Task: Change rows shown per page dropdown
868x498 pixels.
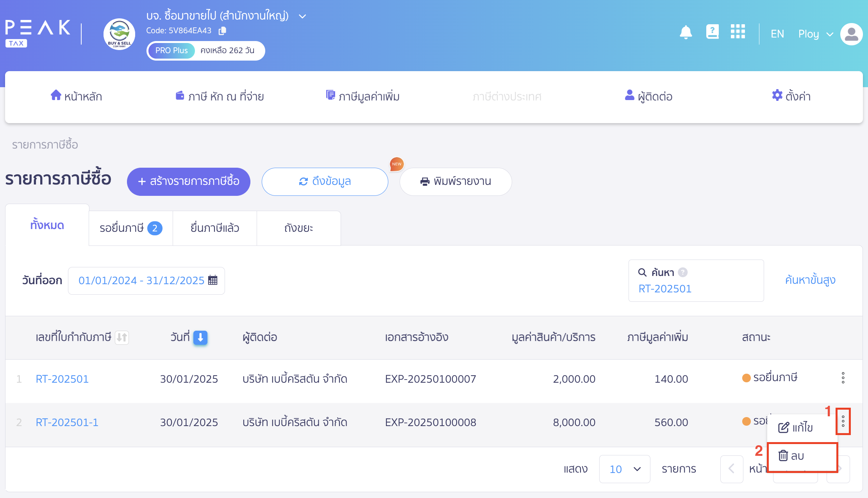Action: (x=624, y=469)
